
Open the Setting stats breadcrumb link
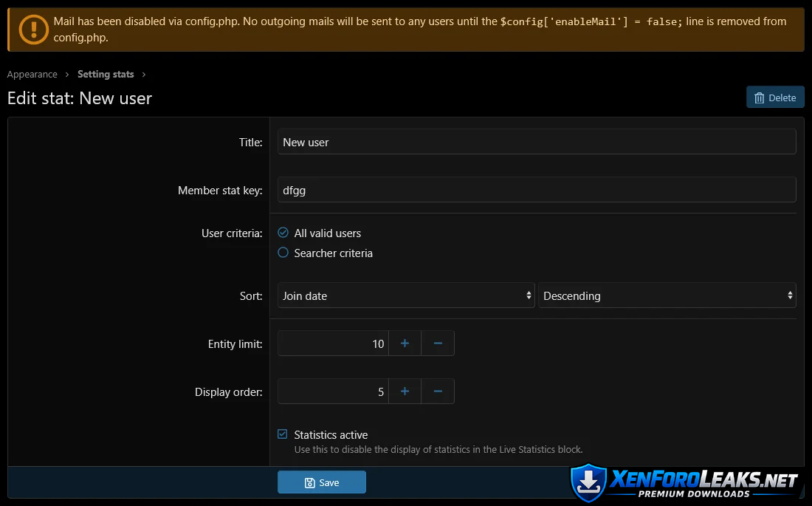106,74
